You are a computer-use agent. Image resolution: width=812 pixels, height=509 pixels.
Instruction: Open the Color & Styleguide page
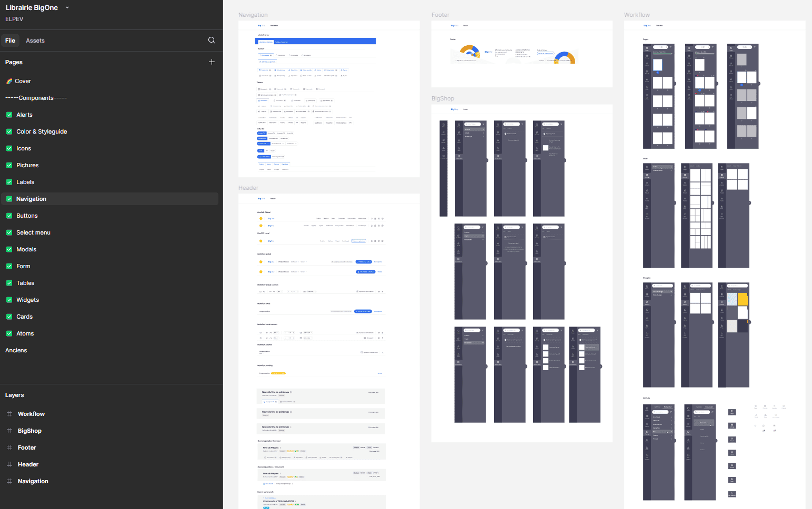[x=42, y=131]
